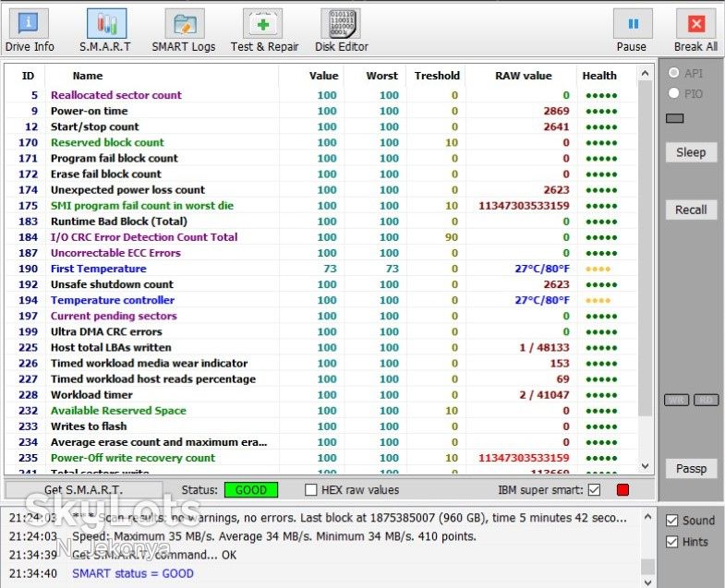Open the Test & Repair icon
This screenshot has height=588, width=725.
(263, 24)
